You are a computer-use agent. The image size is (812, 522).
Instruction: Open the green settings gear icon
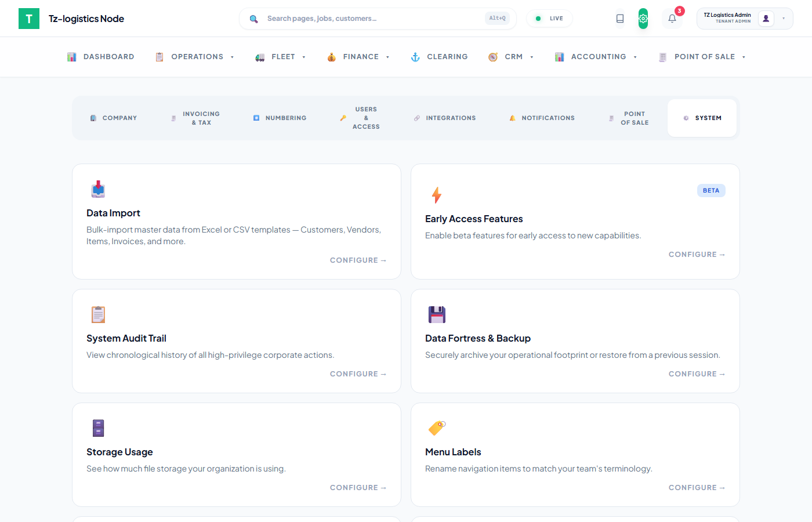(643, 19)
